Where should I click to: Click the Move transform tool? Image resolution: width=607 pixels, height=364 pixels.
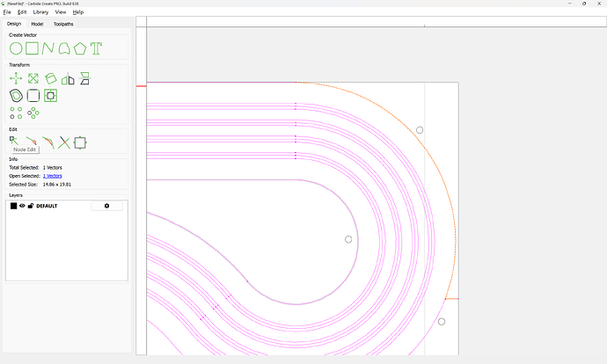coord(16,78)
